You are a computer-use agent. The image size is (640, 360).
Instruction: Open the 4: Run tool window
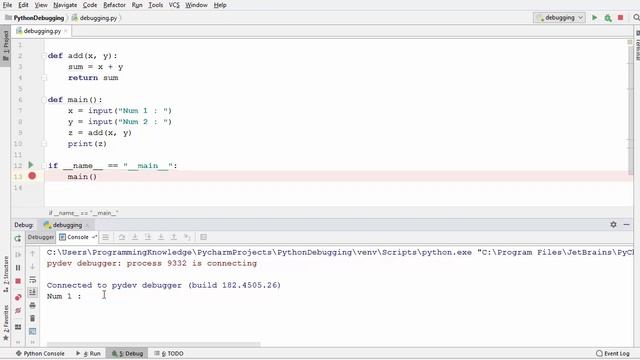coord(88,353)
